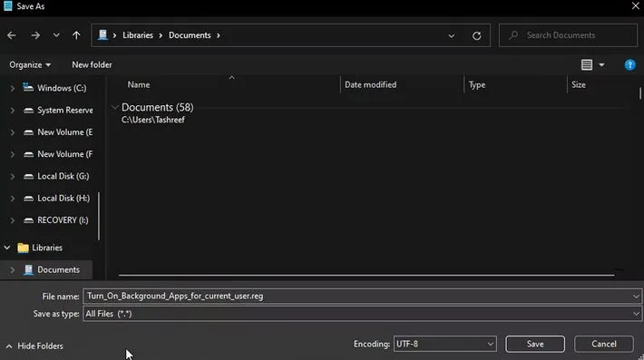Open the Encoding UTF-8 dropdown

click(444, 344)
